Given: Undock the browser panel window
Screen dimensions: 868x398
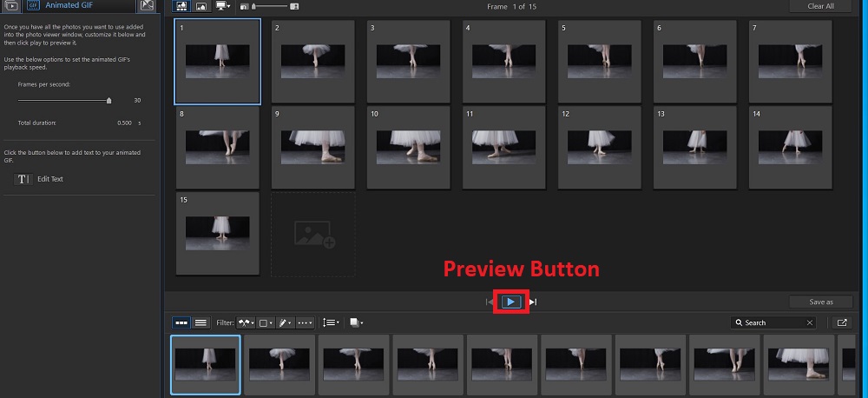Looking at the screenshot, I should 842,322.
